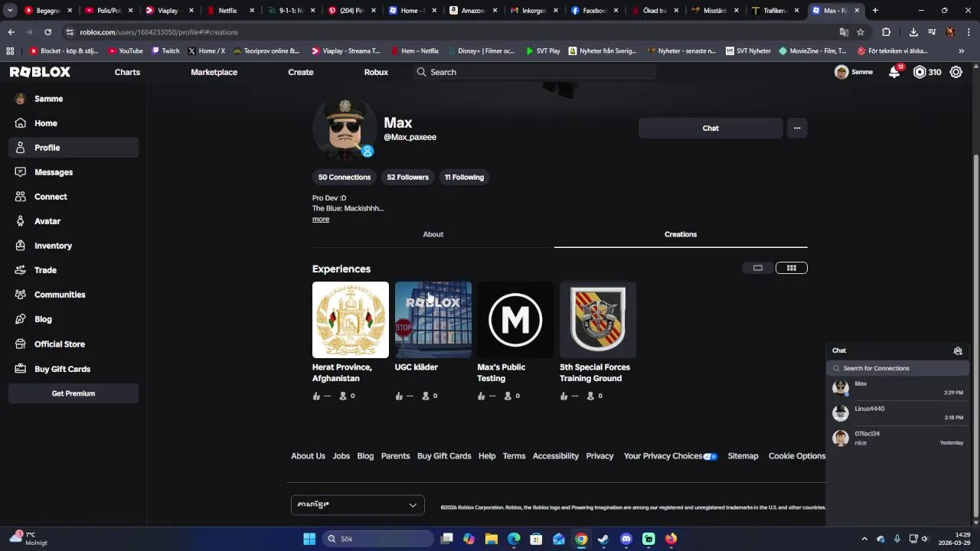Reload the page with the browser refresh icon
Viewport: 980px width, 551px height.
tap(47, 32)
